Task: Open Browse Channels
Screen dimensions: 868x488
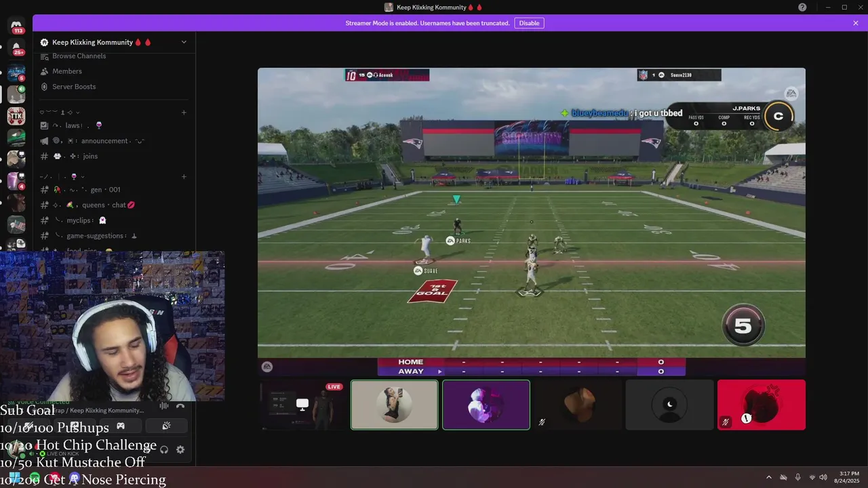Action: [115, 56]
